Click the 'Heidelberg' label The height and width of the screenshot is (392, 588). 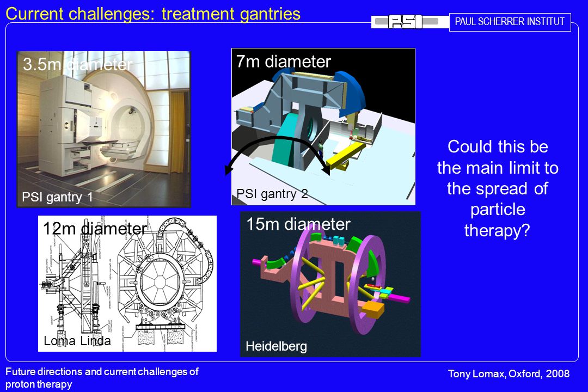click(277, 346)
